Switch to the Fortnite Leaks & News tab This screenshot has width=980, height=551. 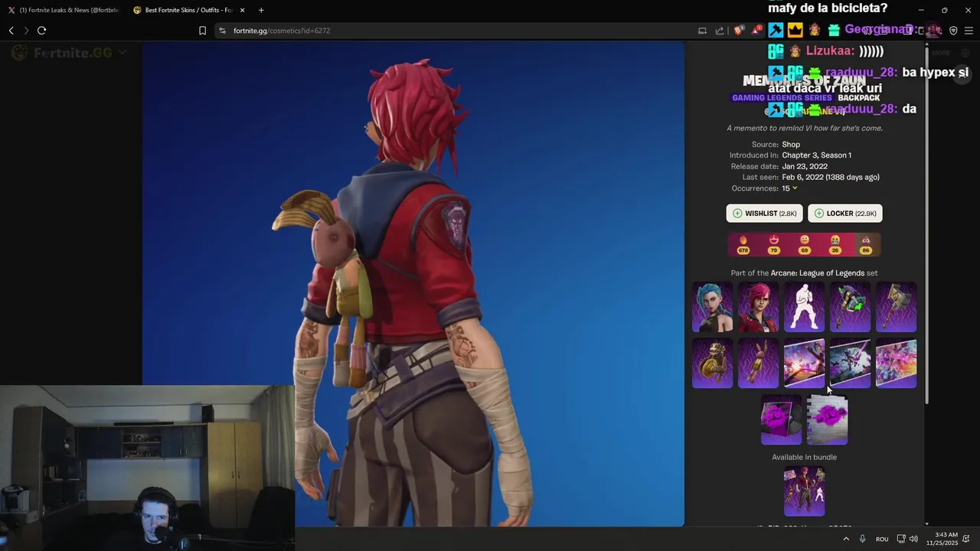63,10
